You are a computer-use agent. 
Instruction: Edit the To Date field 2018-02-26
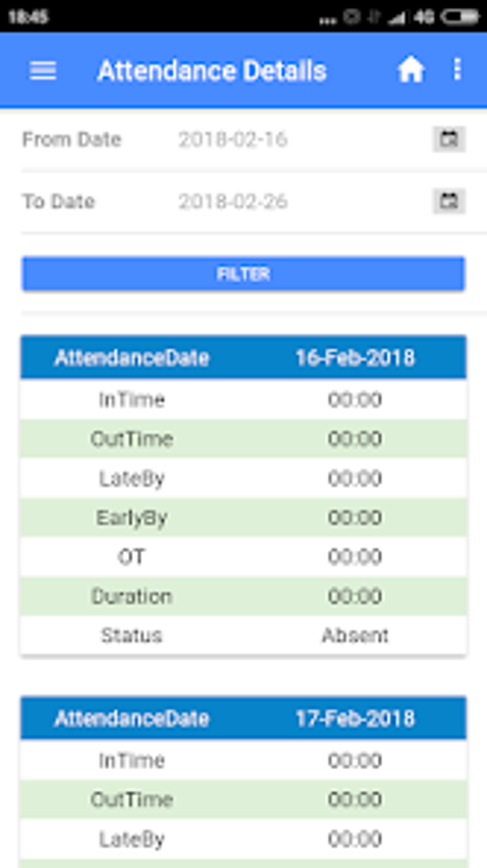233,201
